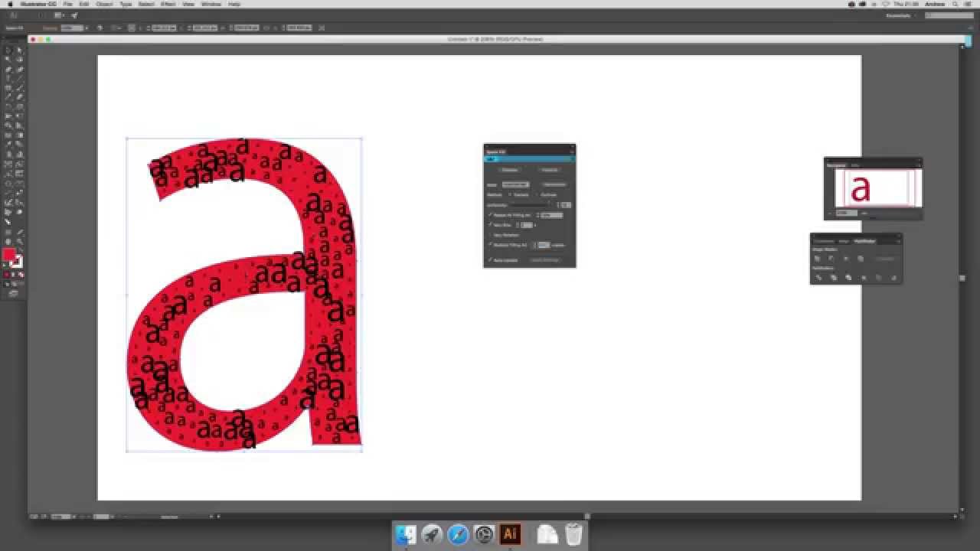Toggle checkbox below Vary Rotation
The height and width of the screenshot is (551, 980).
[490, 245]
